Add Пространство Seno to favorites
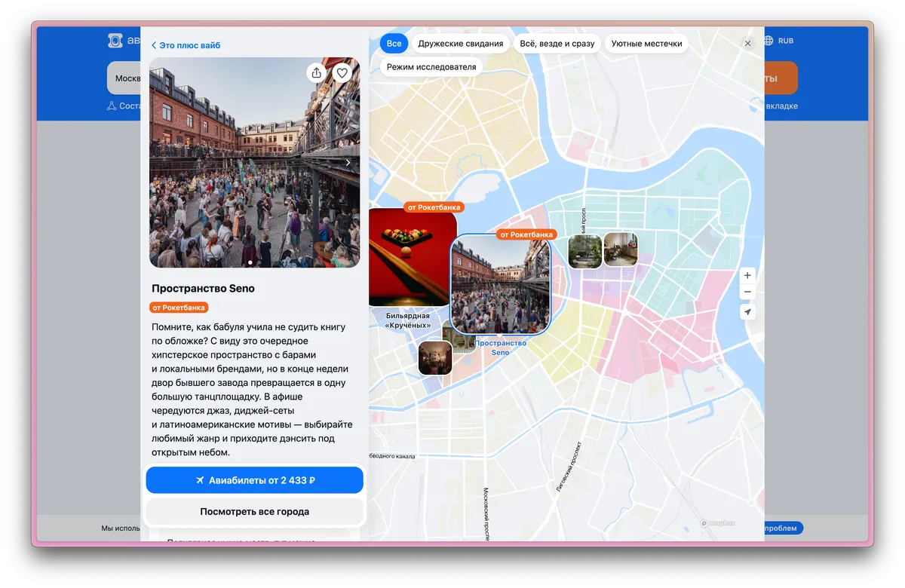Image resolution: width=905 pixels, height=588 pixels. 342,73
